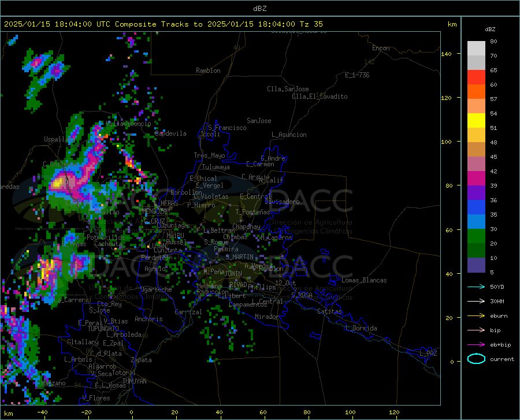The image size is (520, 420).
Task: Click the MAIPU label on the map
Action: click(x=175, y=235)
